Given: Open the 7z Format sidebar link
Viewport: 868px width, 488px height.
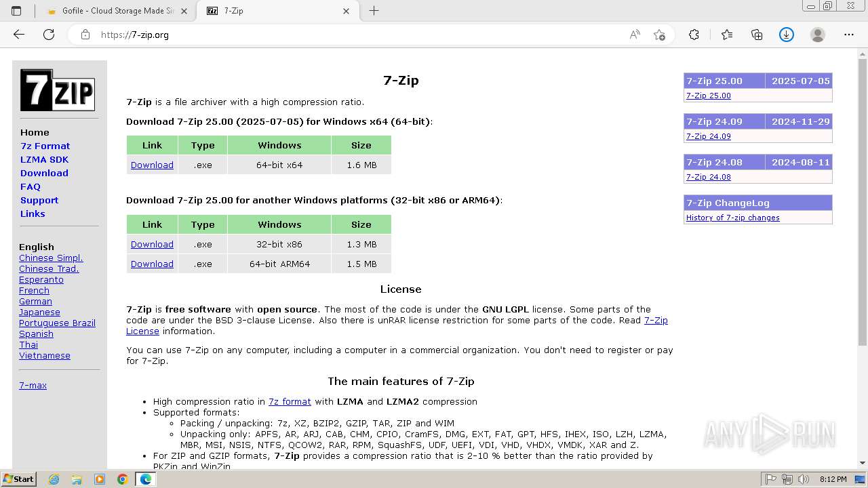Looking at the screenshot, I should [45, 146].
